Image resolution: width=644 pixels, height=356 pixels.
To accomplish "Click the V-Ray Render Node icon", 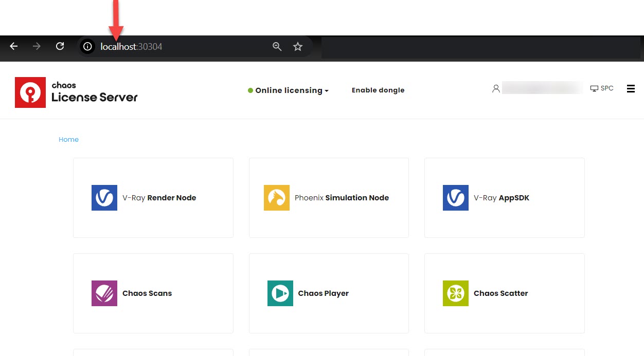I will click(104, 198).
